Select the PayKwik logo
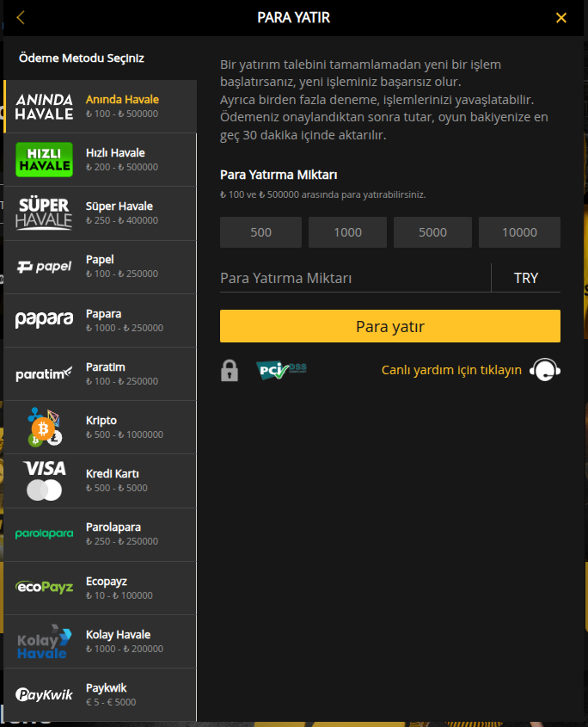 (44, 694)
